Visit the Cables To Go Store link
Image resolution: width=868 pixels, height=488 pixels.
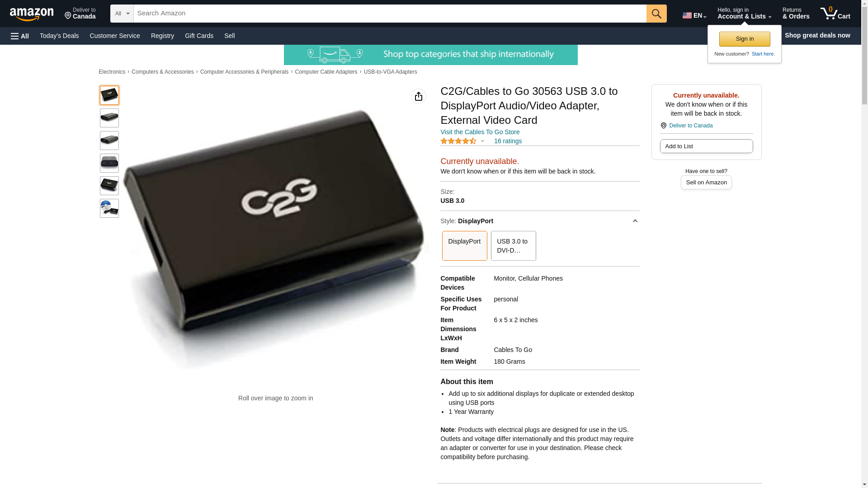click(x=480, y=132)
